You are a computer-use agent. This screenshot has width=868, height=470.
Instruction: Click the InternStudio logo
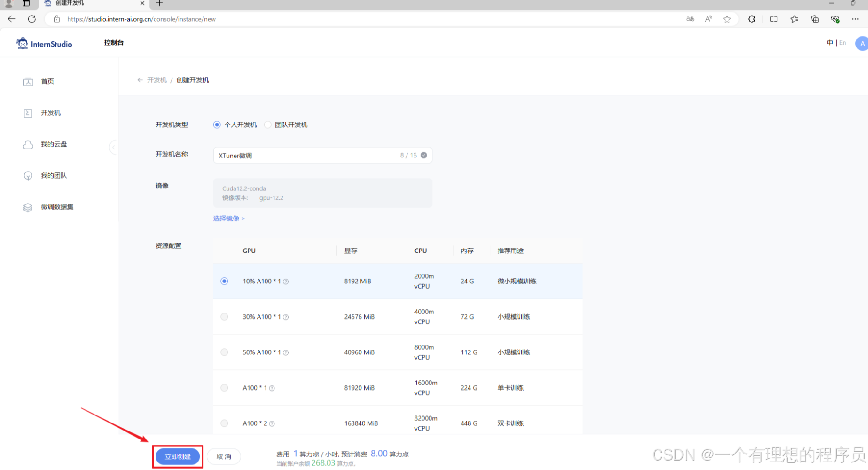[x=44, y=43]
